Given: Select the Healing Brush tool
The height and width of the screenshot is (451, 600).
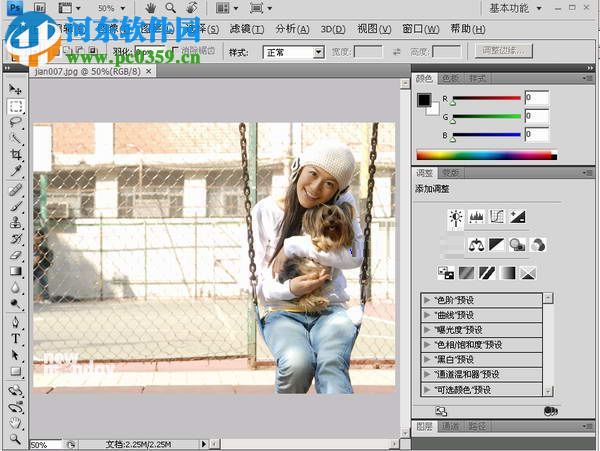Looking at the screenshot, I should click(15, 189).
